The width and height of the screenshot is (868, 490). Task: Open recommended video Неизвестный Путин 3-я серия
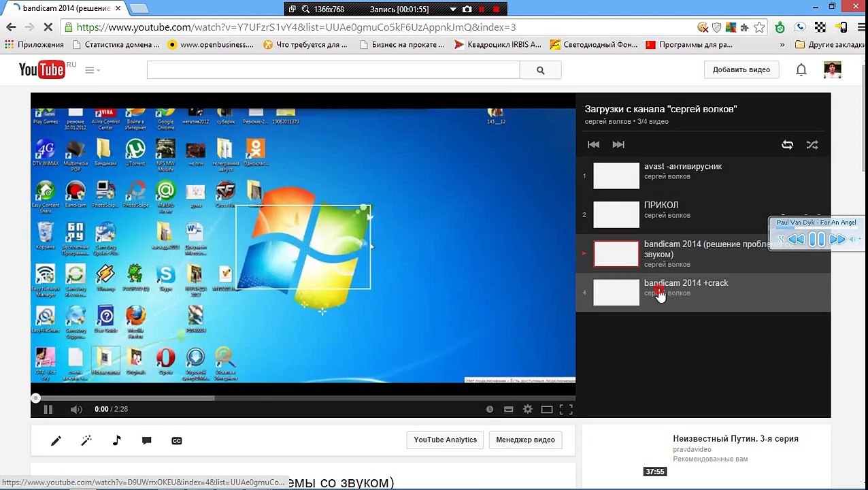tap(735, 439)
